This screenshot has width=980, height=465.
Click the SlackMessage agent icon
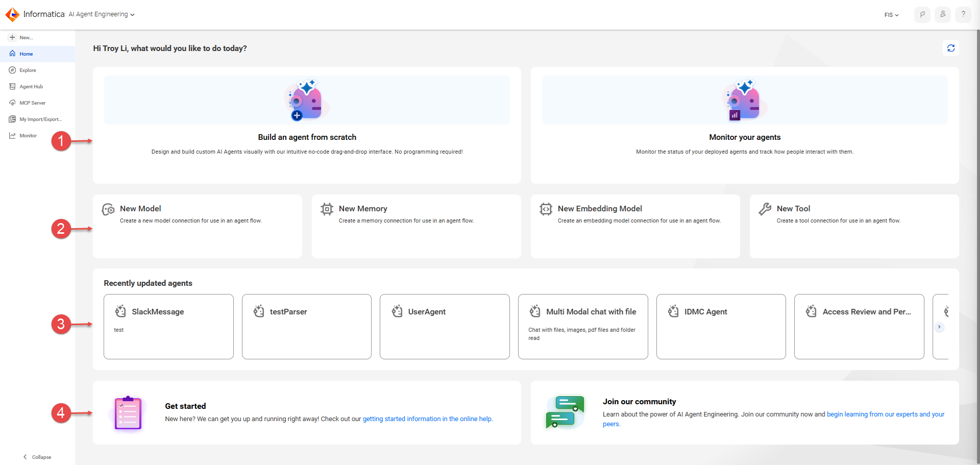click(120, 311)
